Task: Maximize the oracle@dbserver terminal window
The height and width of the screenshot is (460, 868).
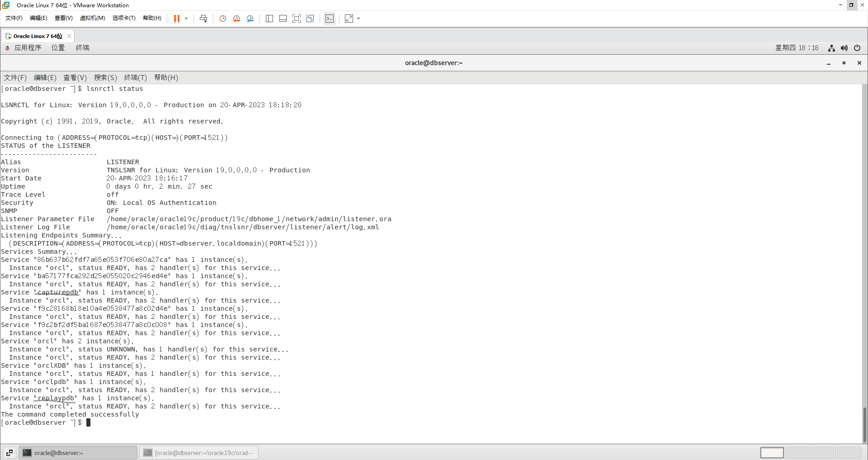Action: 844,63
